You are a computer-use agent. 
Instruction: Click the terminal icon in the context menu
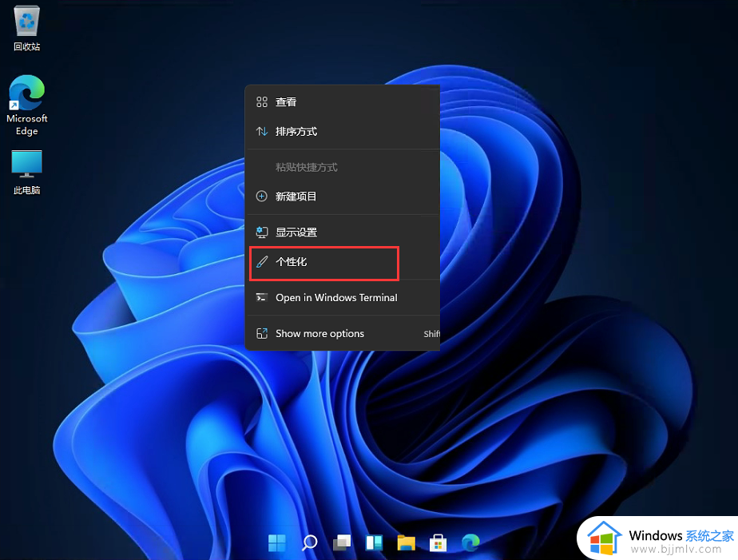(262, 297)
